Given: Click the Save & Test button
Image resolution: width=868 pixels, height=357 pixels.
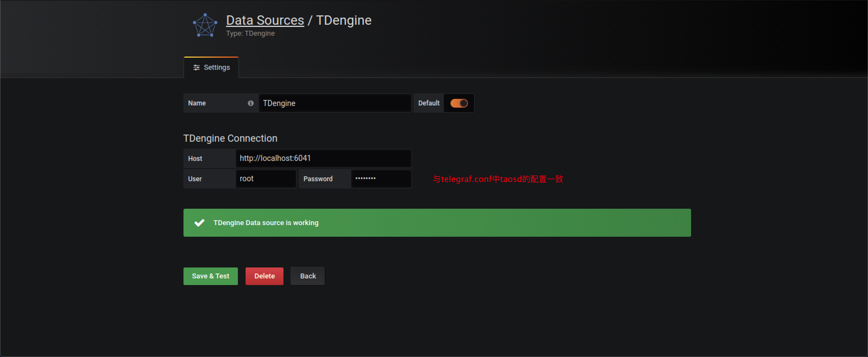Looking at the screenshot, I should click(x=211, y=276).
